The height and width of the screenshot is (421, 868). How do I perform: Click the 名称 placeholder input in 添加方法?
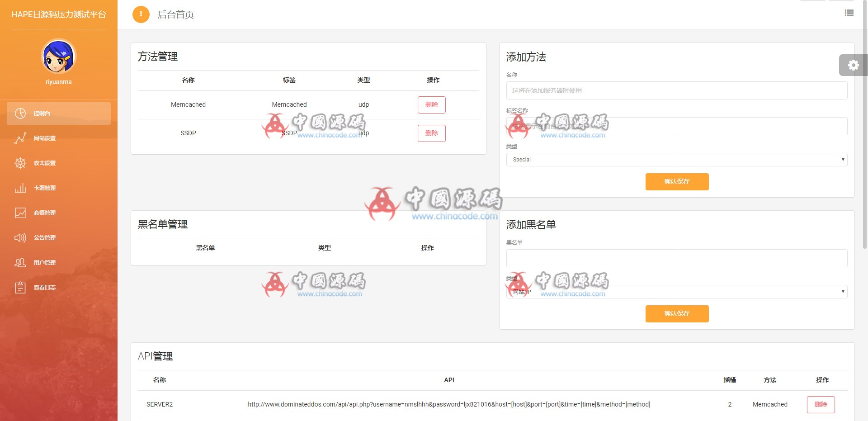(x=677, y=90)
